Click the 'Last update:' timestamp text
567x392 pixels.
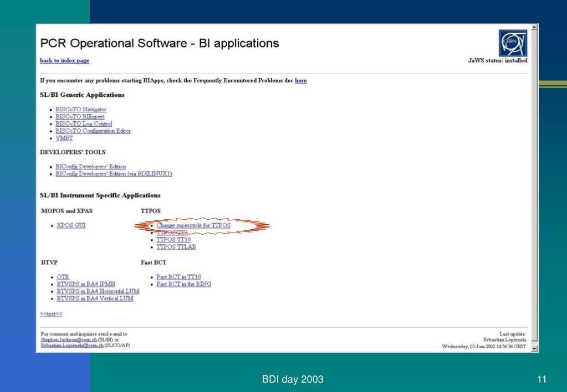click(483, 346)
